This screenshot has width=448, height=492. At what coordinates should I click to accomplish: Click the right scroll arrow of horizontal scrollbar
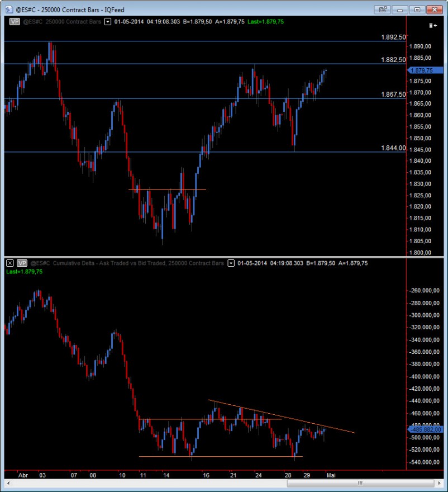coord(439,483)
